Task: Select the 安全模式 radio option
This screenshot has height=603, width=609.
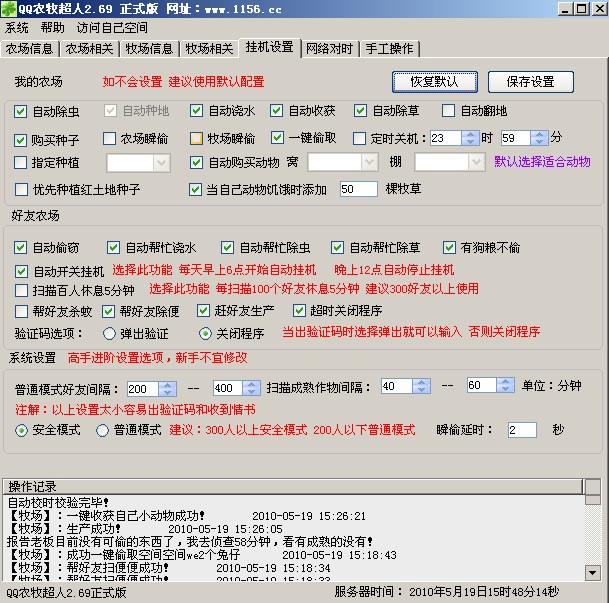Action: [21, 430]
